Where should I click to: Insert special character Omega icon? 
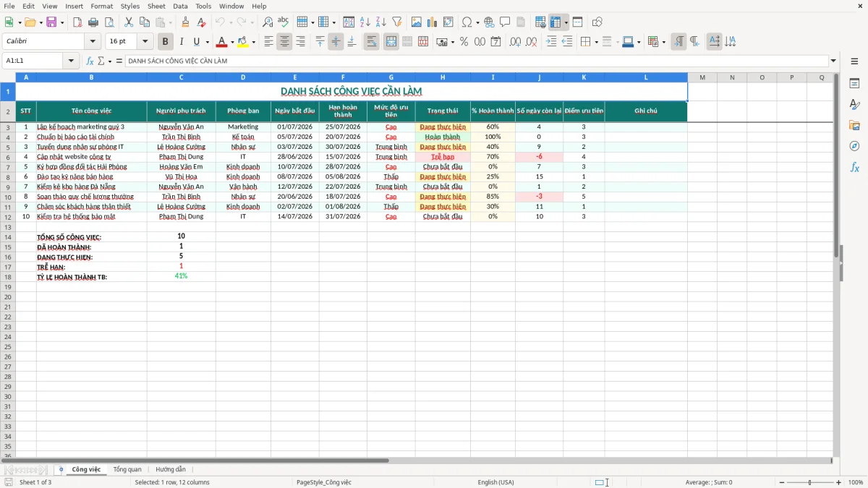[467, 22]
